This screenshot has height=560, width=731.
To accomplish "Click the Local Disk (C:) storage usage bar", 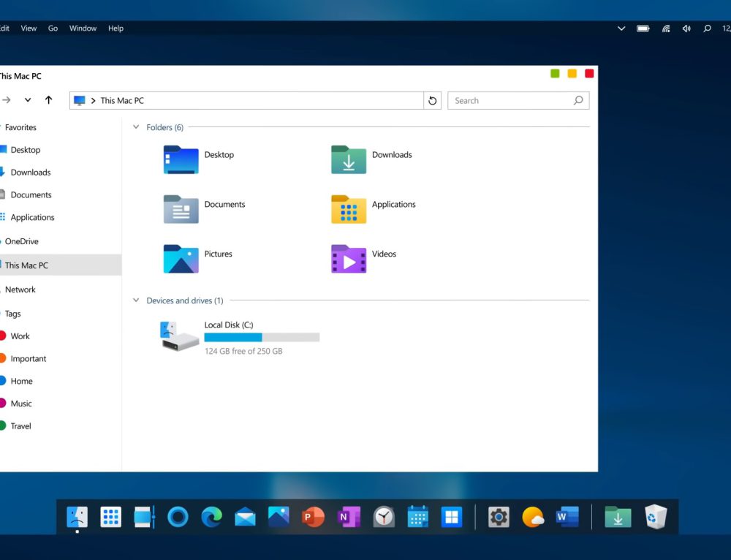I will pos(262,337).
